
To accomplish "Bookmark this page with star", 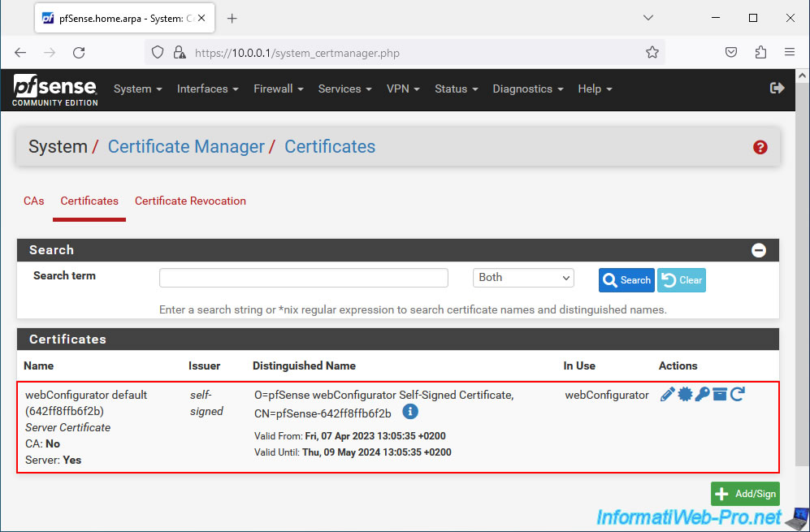I will pyautogui.click(x=652, y=52).
